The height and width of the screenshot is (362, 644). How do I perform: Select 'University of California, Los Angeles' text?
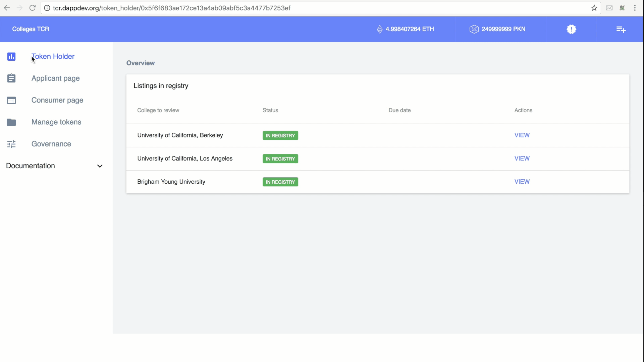[x=185, y=158]
